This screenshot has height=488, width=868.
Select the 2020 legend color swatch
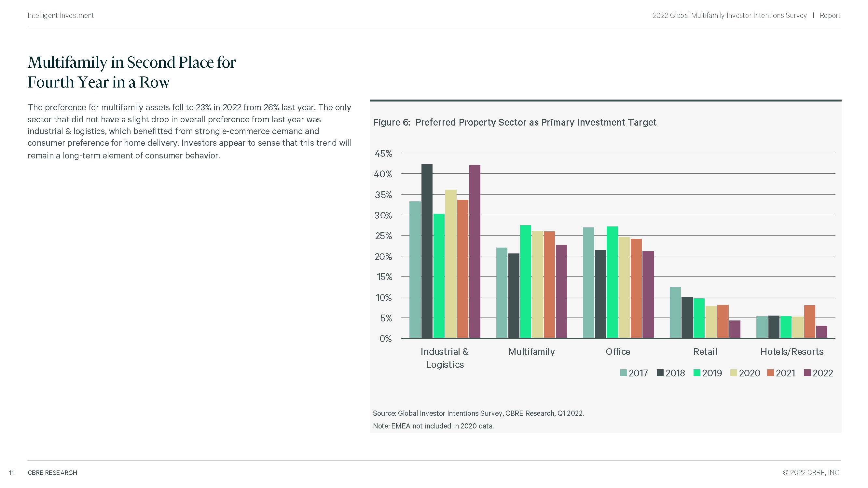click(734, 373)
